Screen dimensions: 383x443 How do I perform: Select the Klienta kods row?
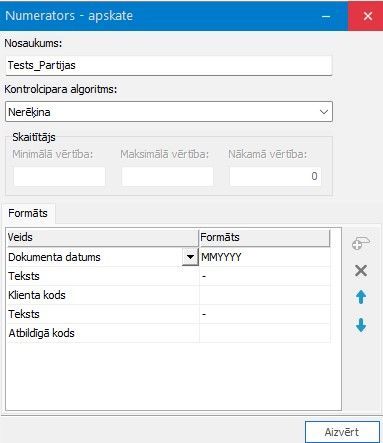pyautogui.click(x=169, y=295)
